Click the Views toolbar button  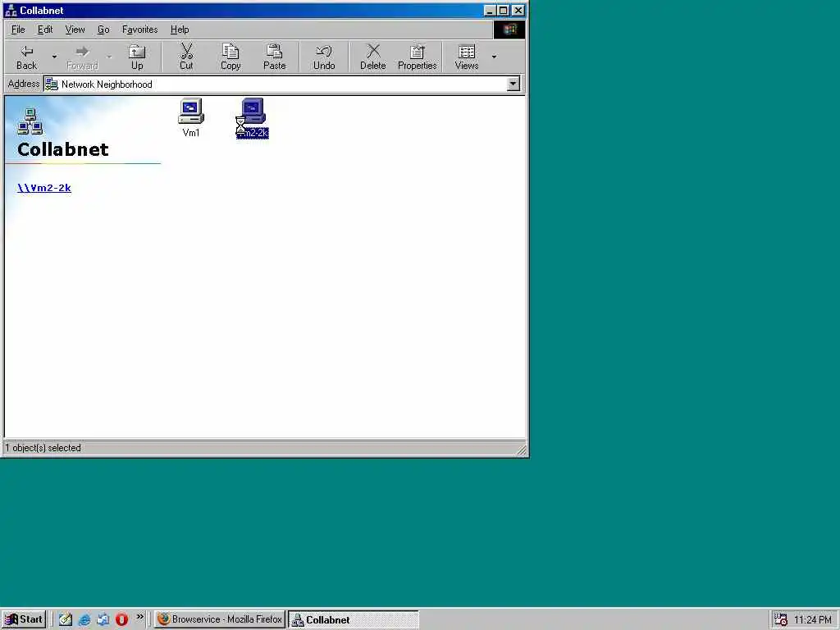(467, 57)
